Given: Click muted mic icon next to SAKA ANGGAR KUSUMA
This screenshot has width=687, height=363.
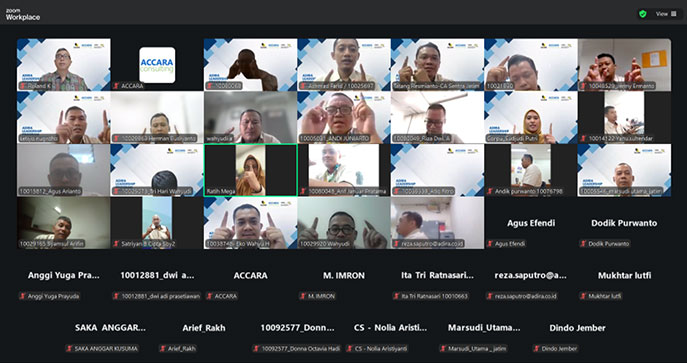Looking at the screenshot, I should 70,349.
